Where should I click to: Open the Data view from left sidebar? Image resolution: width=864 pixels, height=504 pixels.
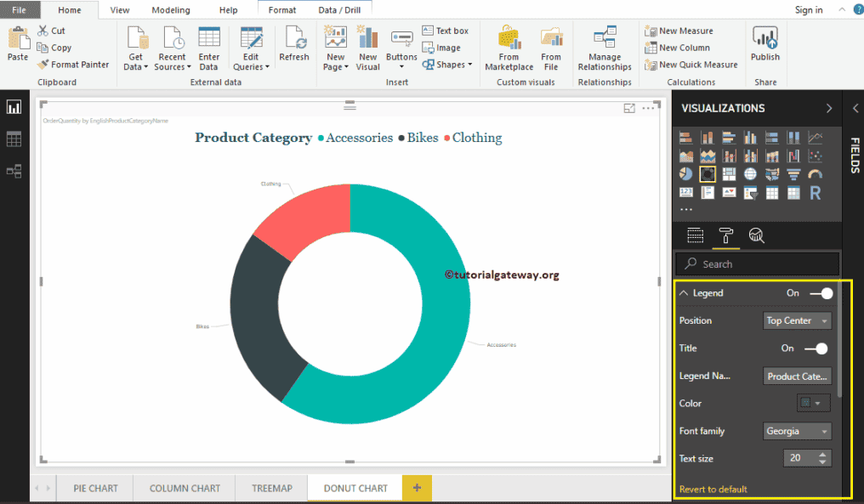click(12, 139)
